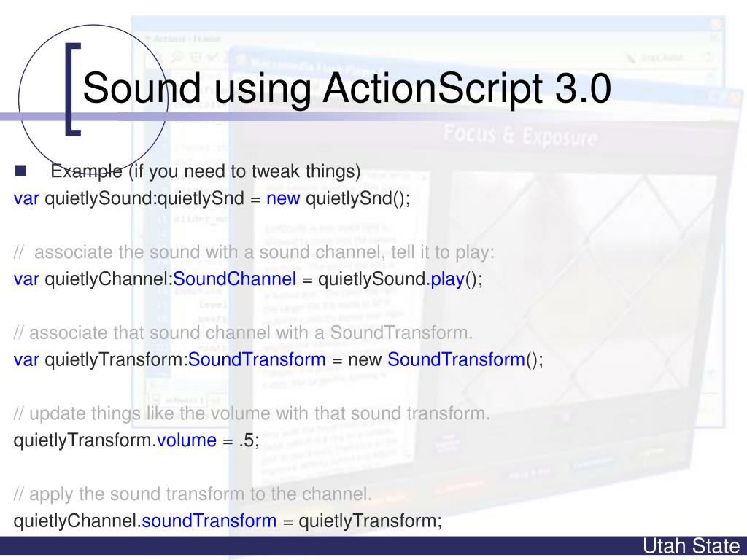Click the blue "new" keyword before quietlySnd()
The image size is (747, 560).
point(279,198)
